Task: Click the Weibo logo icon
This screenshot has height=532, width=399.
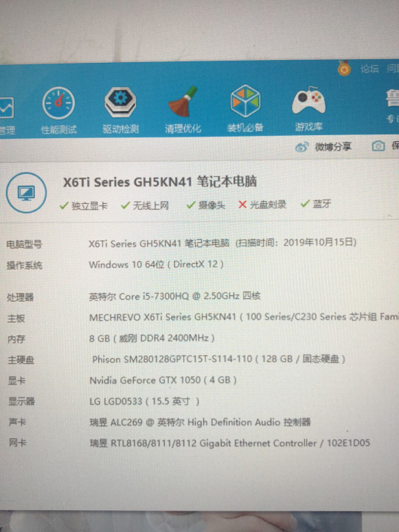Action: click(302, 147)
